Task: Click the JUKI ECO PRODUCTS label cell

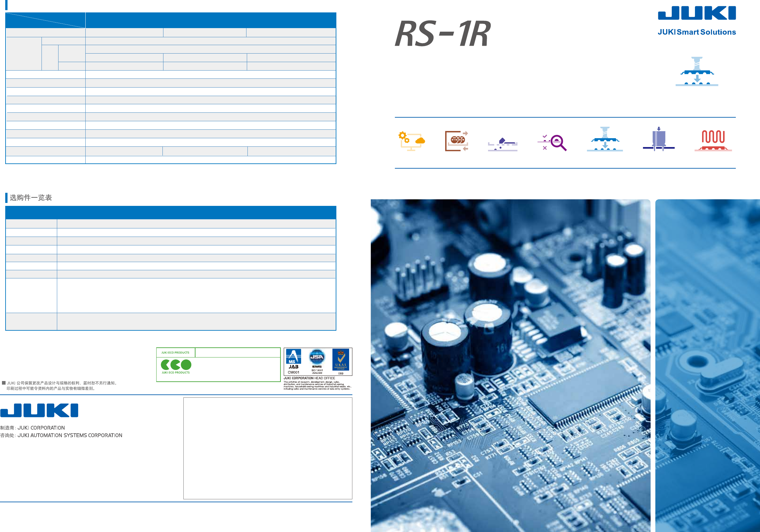Action: [x=176, y=353]
